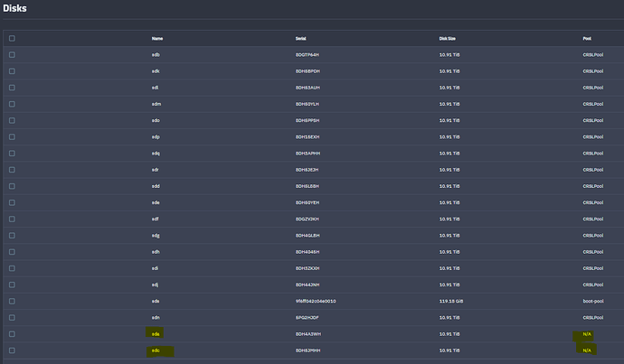Sort the table by the Name column header
Screen dimensions: 624x364
[x=157, y=39]
